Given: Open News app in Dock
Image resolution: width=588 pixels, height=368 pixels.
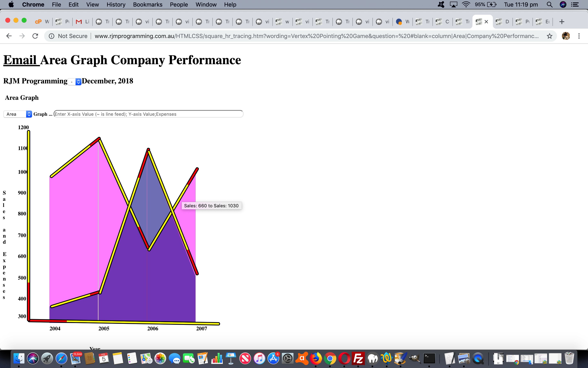Looking at the screenshot, I should (x=245, y=358).
